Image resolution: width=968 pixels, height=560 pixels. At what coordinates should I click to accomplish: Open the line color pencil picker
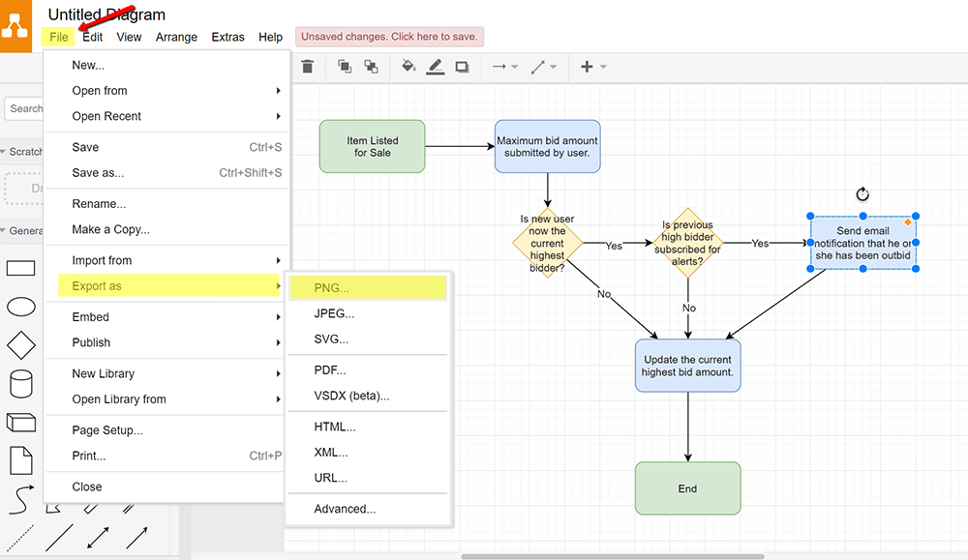(435, 67)
